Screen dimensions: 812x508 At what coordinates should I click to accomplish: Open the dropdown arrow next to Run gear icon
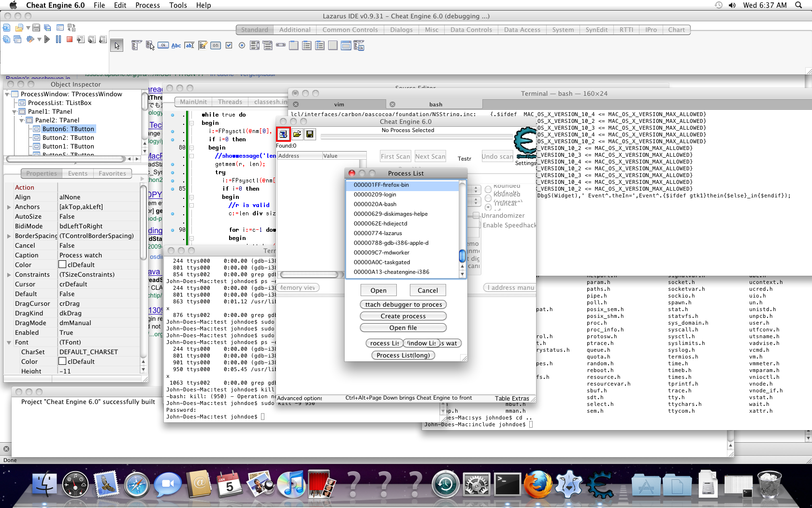[x=39, y=39]
